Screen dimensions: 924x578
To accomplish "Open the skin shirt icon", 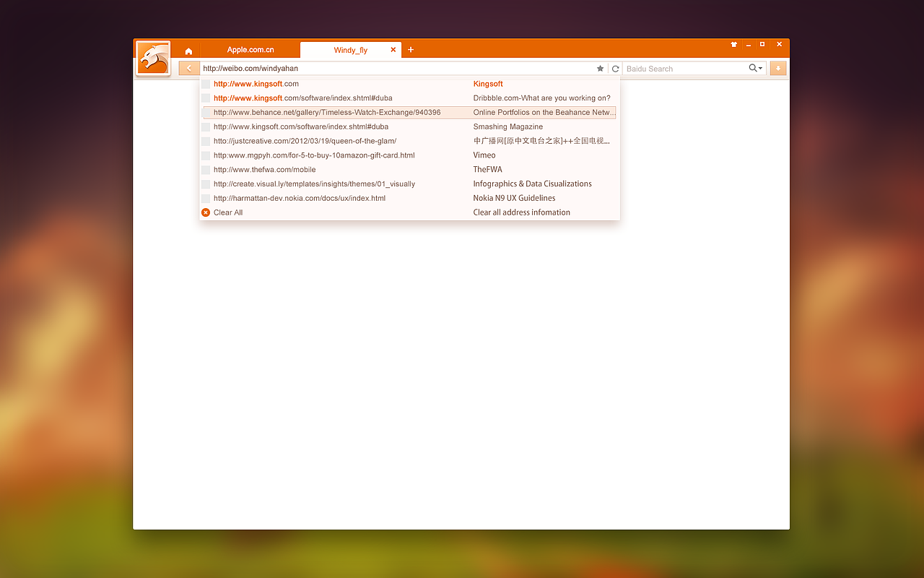I will coord(734,45).
